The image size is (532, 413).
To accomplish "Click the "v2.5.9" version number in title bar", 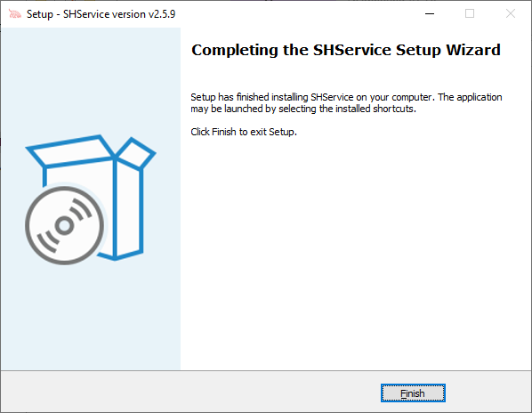I will pyautogui.click(x=162, y=14).
